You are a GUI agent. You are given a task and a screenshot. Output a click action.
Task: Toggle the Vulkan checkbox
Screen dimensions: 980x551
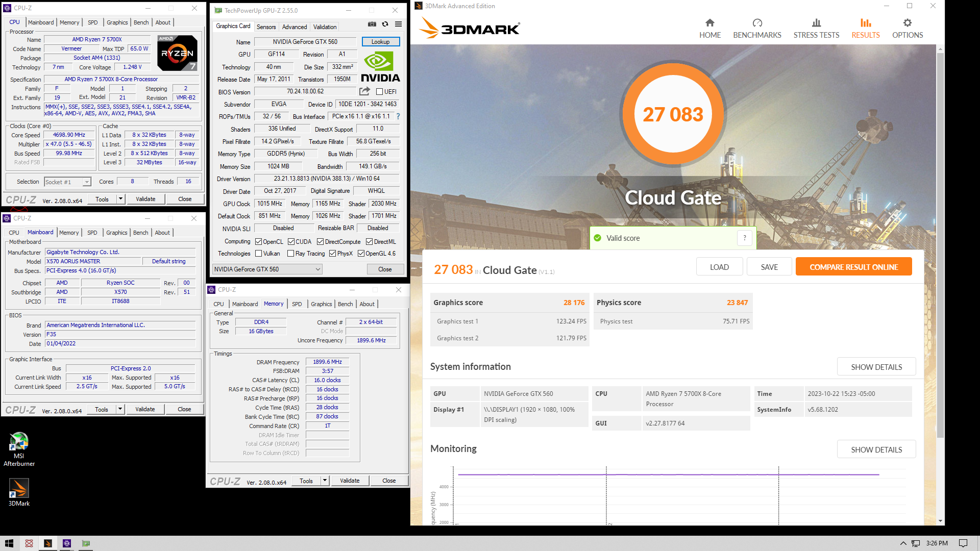(x=258, y=254)
